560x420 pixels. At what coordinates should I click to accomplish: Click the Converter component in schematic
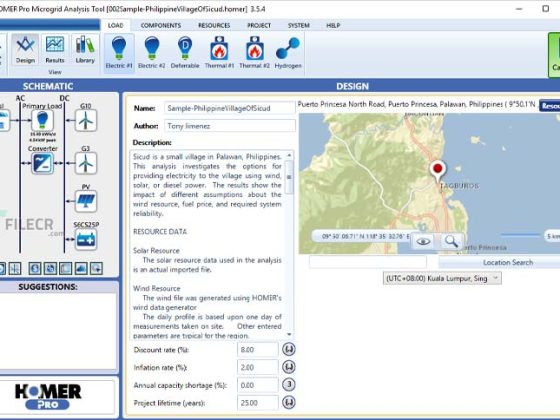click(x=42, y=163)
